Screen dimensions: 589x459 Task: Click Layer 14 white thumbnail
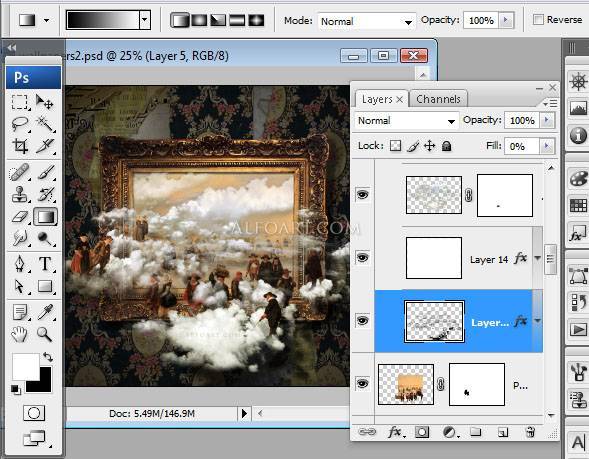click(434, 258)
